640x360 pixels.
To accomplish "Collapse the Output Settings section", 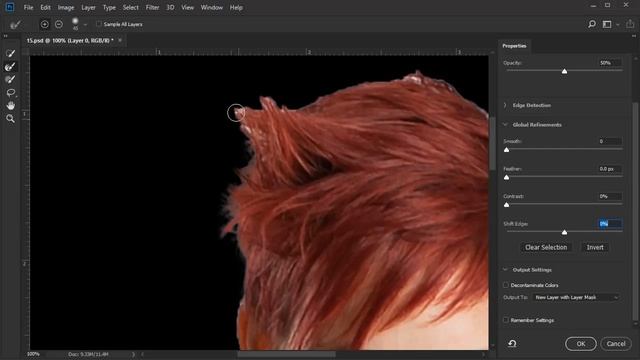I will (505, 270).
